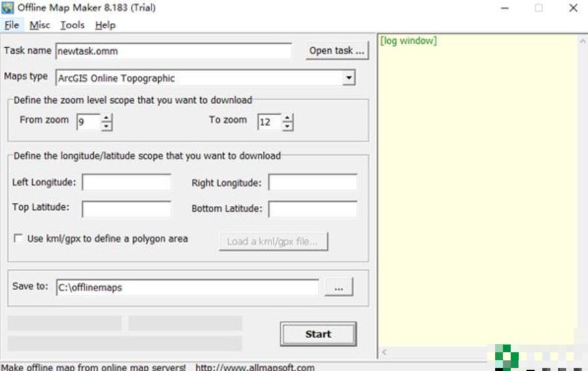This screenshot has height=371, width=588.
Task: Increase the From zoom level
Action: (x=106, y=118)
